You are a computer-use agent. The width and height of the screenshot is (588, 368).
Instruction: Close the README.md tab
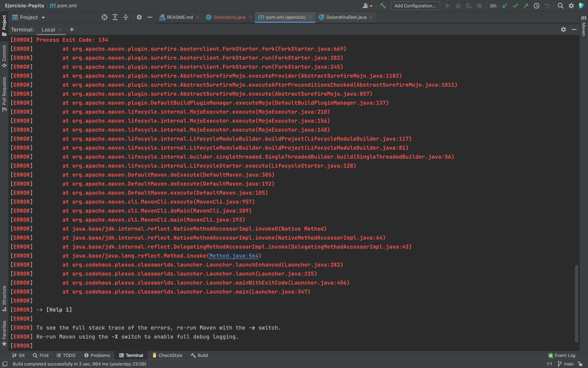click(x=198, y=17)
